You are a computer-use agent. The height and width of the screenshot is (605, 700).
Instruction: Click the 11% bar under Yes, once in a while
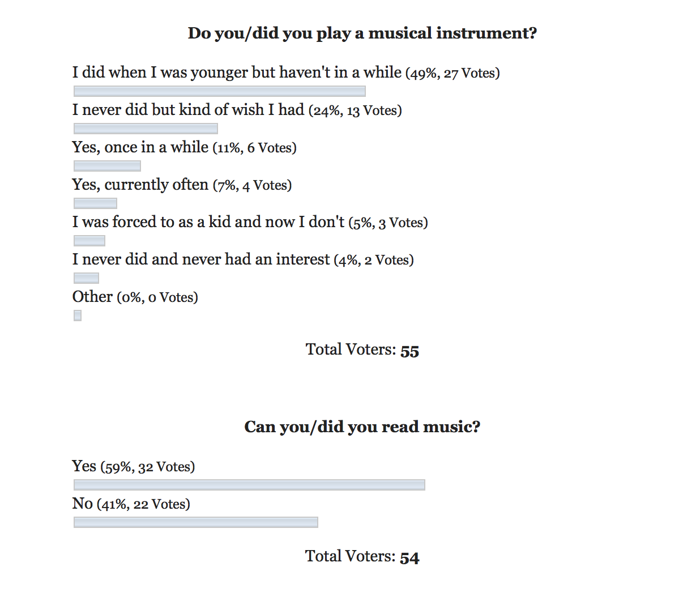coord(107,166)
